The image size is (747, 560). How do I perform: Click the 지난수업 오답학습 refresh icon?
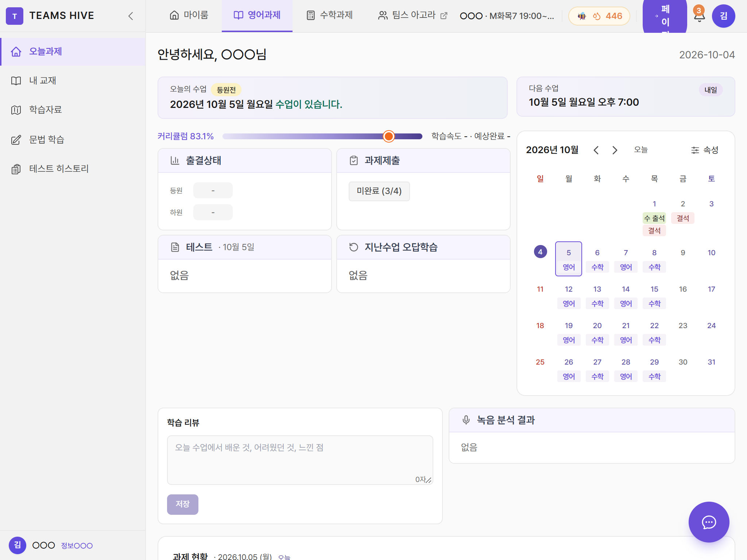pos(353,247)
